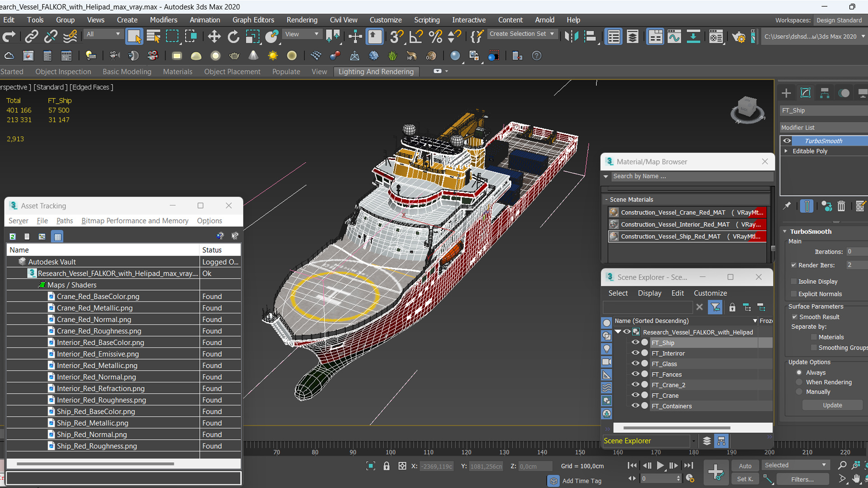This screenshot has width=868, height=488.
Task: Select Construction_Vessel_Crane_Red_MAT material
Action: (687, 212)
